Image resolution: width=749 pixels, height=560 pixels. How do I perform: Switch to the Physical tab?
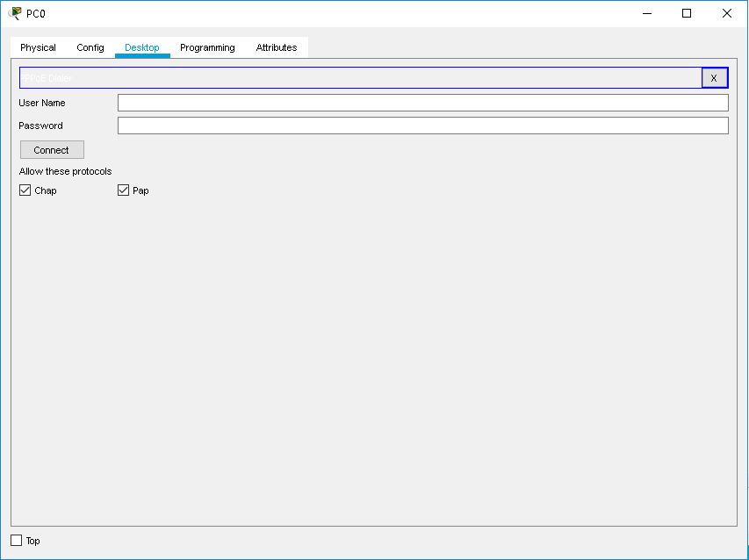pos(38,47)
